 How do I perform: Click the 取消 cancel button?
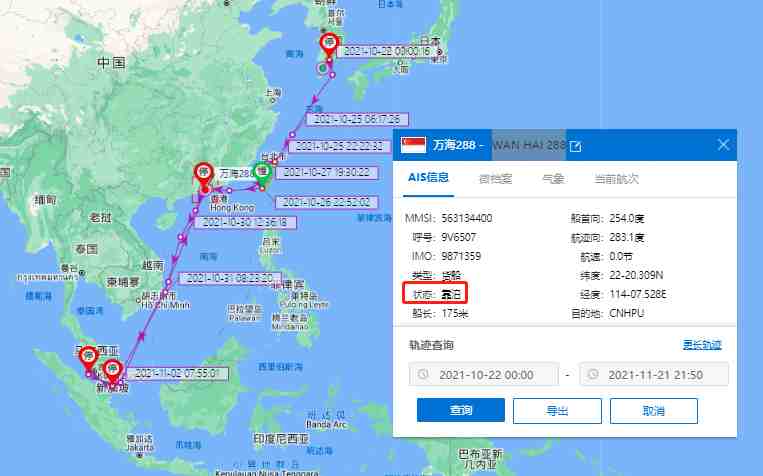click(654, 411)
